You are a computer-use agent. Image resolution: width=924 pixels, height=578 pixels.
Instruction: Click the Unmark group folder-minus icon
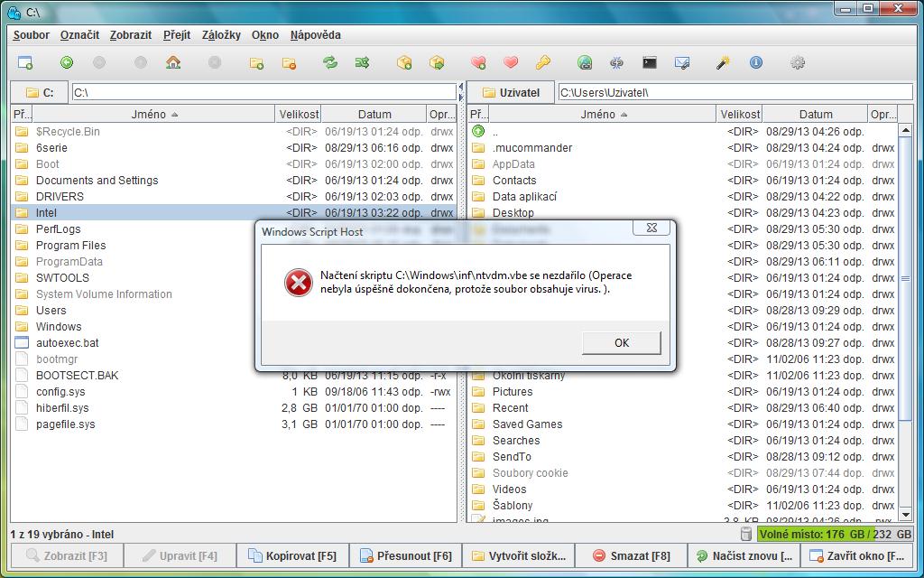(x=289, y=62)
